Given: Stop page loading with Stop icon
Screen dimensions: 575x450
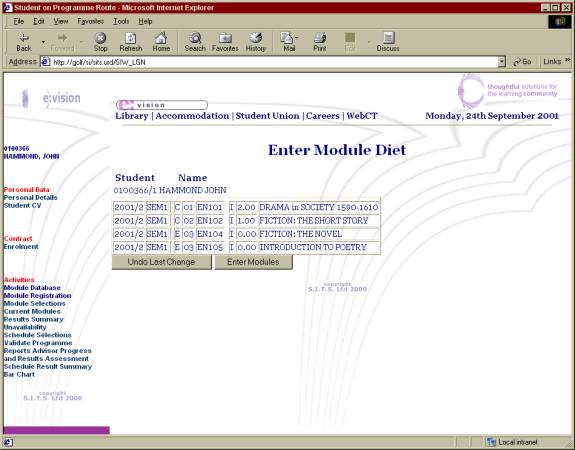Looking at the screenshot, I should click(x=100, y=38).
